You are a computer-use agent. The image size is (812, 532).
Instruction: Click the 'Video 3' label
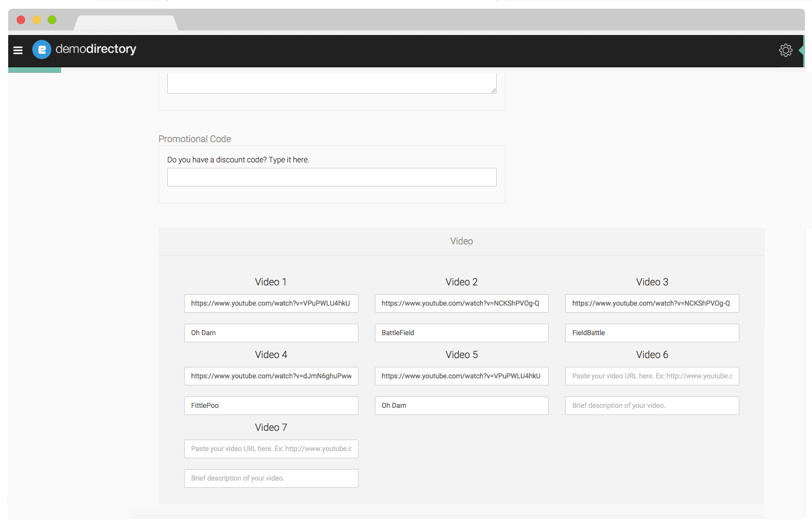pyautogui.click(x=652, y=282)
